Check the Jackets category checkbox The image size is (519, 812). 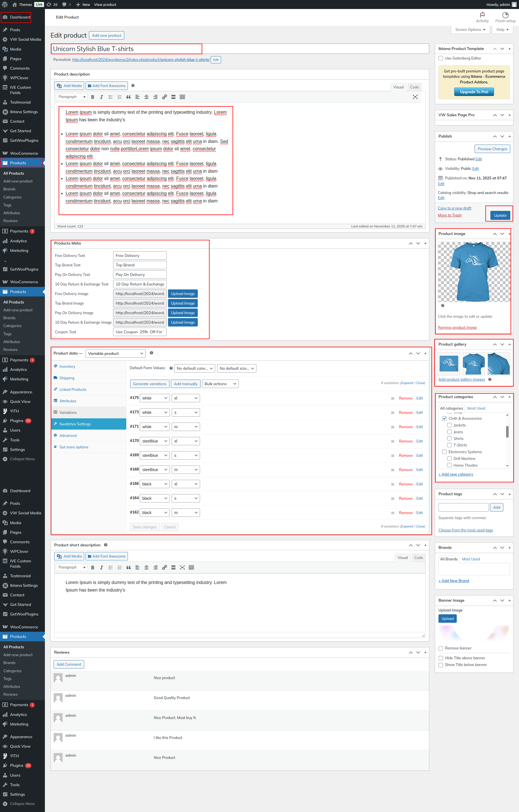(x=449, y=425)
